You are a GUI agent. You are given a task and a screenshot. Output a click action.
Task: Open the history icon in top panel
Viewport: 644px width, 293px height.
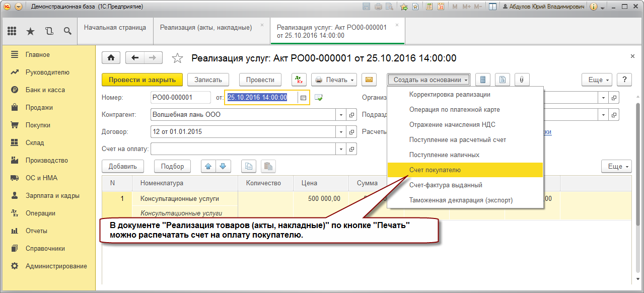pos(49,31)
